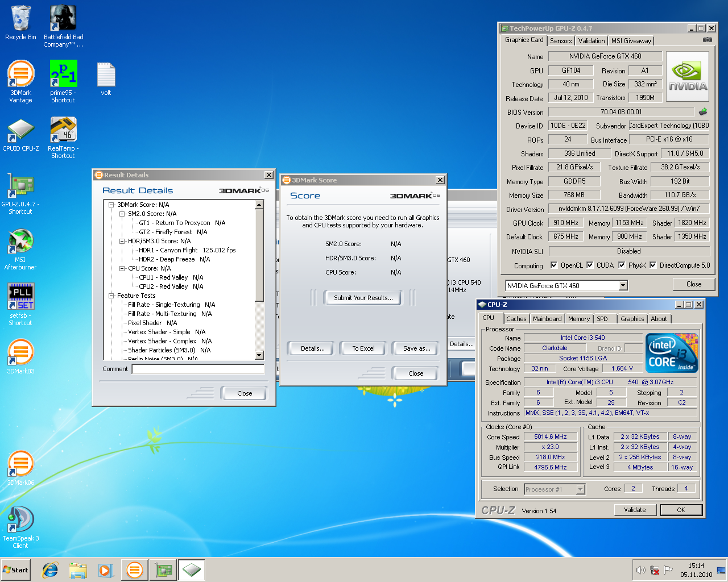Open MSI Afterburner desktop icon
Viewport: 728px width, 582px height.
point(20,249)
